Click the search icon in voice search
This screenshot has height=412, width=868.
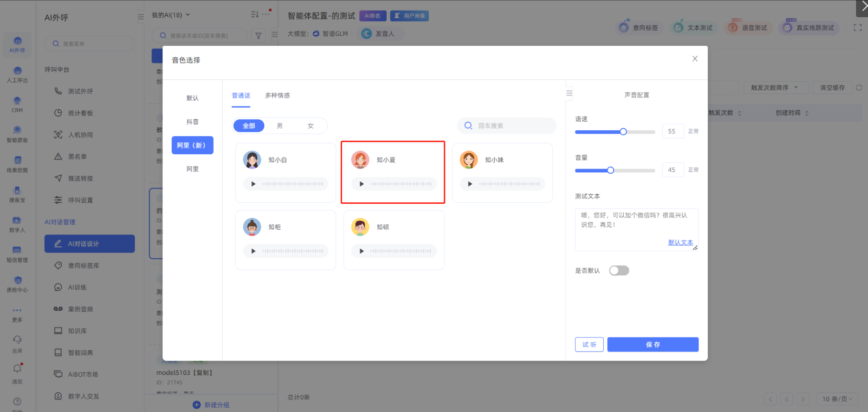pyautogui.click(x=468, y=126)
